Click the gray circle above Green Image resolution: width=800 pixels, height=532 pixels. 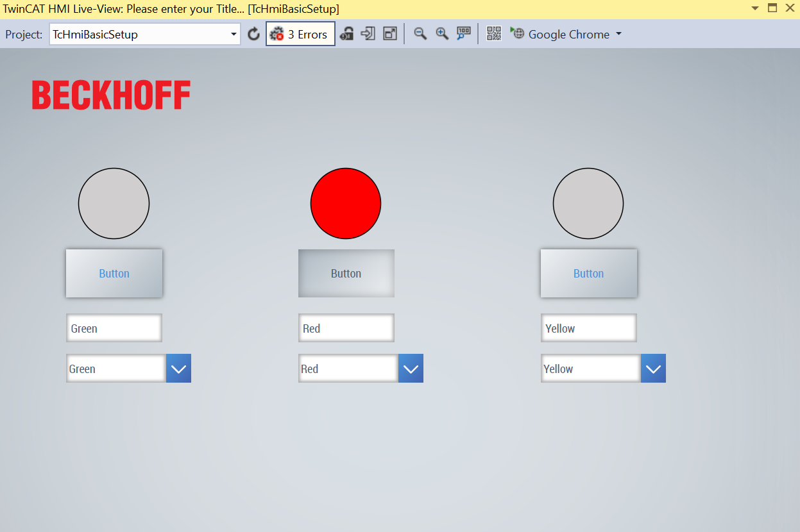click(114, 204)
